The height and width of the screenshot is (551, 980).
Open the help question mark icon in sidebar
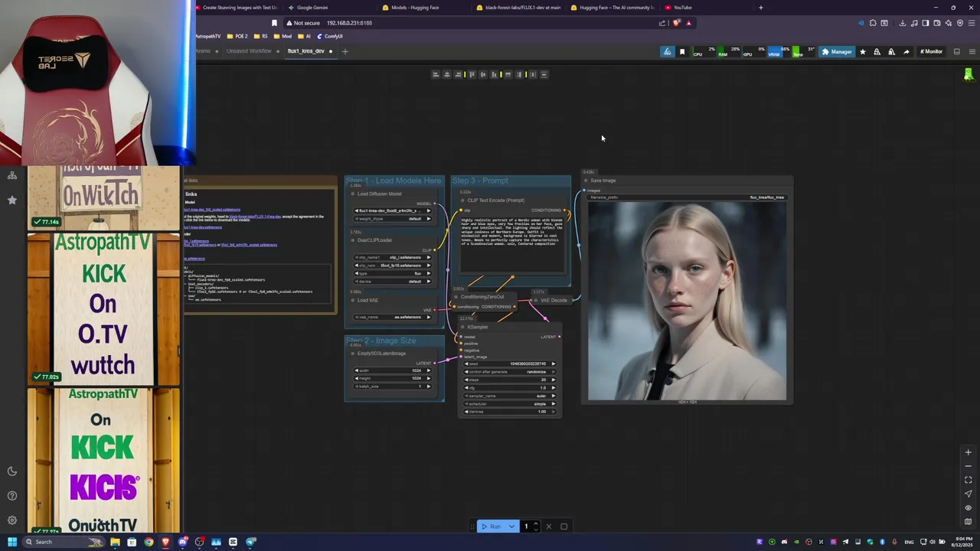[11, 496]
